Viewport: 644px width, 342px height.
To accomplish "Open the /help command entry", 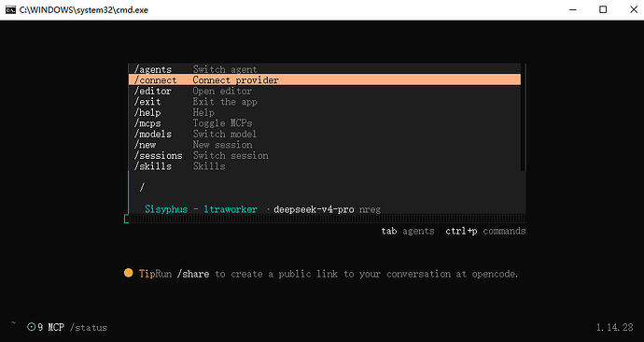I will (325, 112).
